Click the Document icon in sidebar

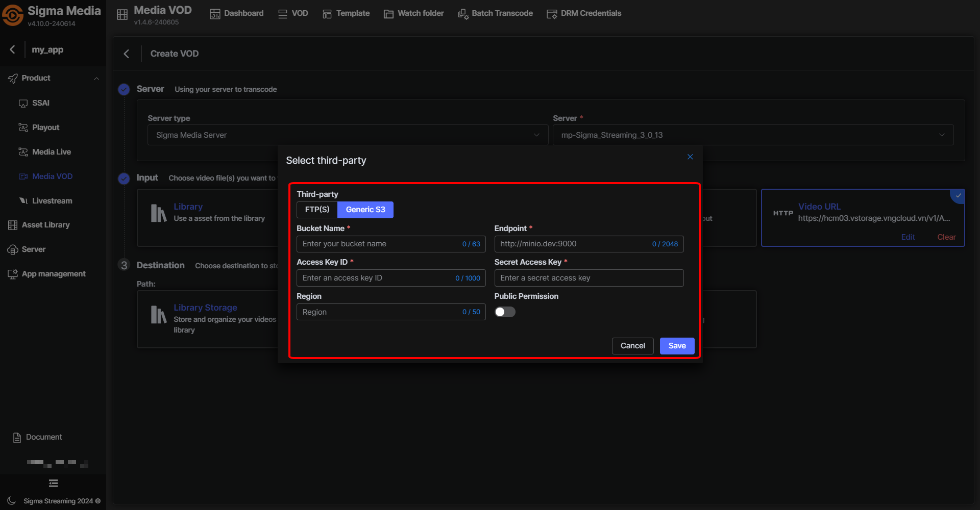[17, 438]
